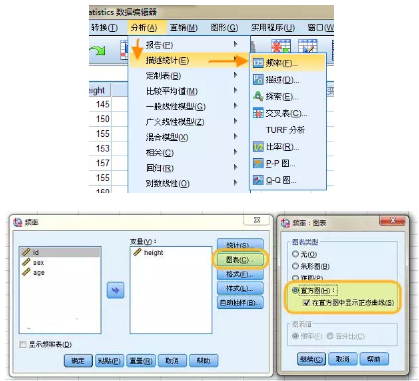The height and width of the screenshot is (381, 419).
Task: Expand the 广义线性模型(Z) submenu
Action: (x=189, y=122)
